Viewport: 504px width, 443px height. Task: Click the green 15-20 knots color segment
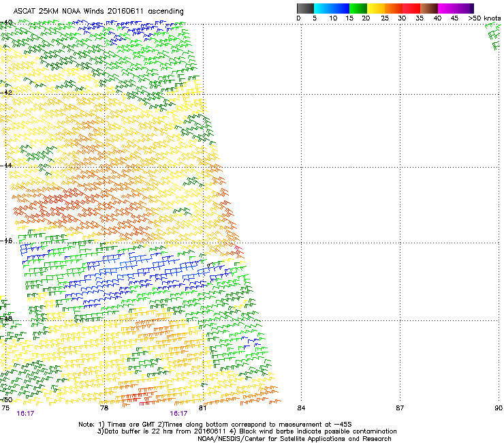(358, 8)
